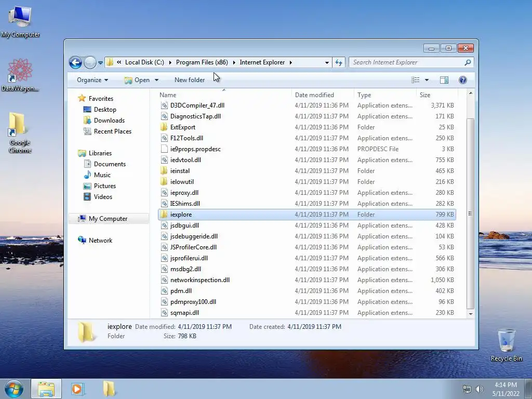The width and height of the screenshot is (532, 399).
Task: Click New folder button
Action: [190, 80]
